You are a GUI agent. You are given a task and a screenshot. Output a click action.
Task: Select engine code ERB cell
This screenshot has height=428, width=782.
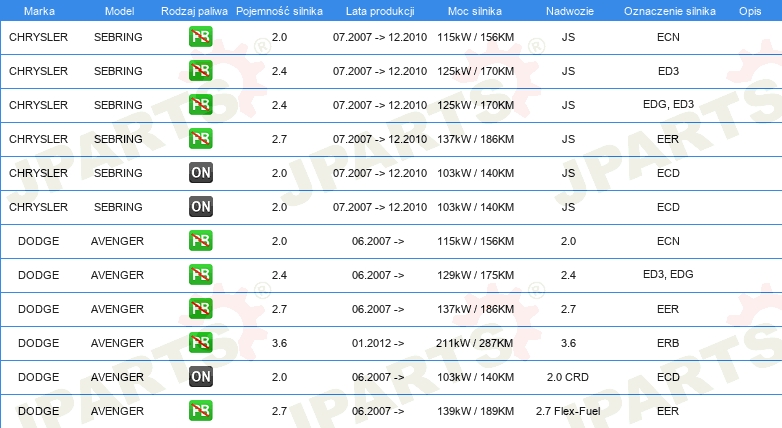[668, 343]
